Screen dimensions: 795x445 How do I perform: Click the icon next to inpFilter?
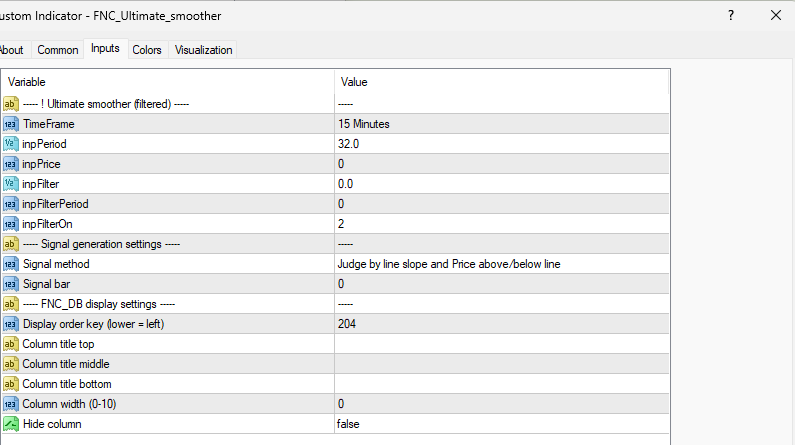click(11, 184)
